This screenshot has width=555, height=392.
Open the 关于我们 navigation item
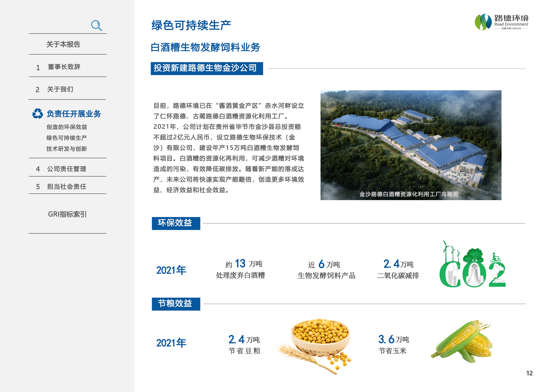60,89
